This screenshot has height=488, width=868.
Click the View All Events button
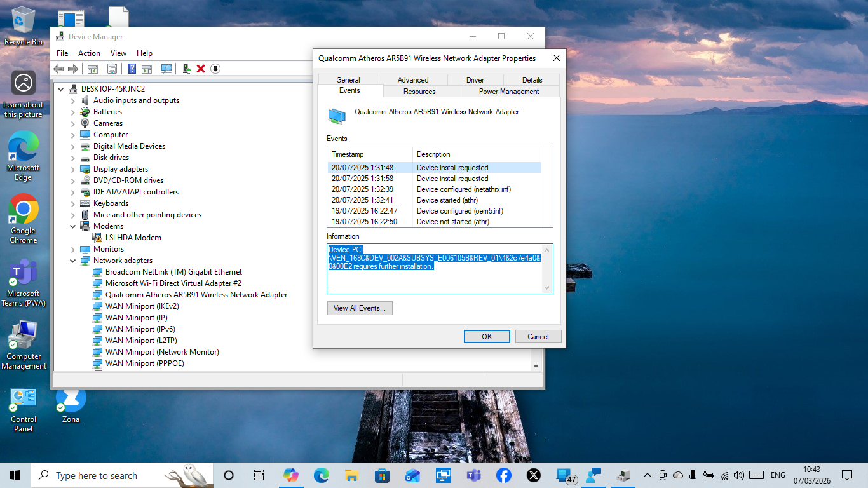pyautogui.click(x=360, y=308)
